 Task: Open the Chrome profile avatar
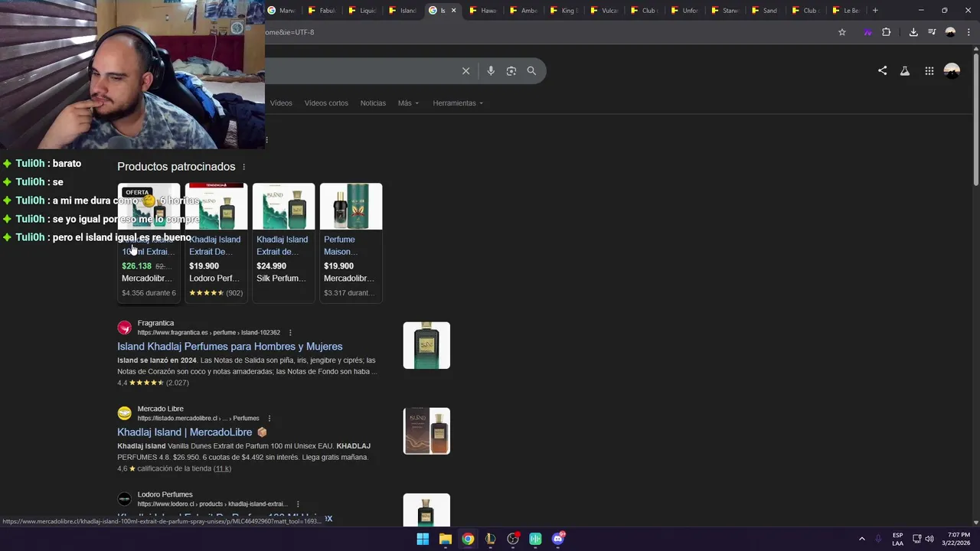click(950, 32)
